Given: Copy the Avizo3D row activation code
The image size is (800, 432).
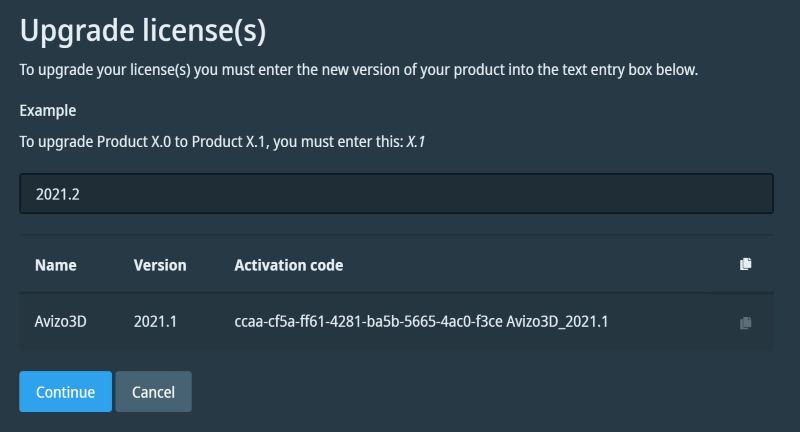Looking at the screenshot, I should tap(745, 323).
